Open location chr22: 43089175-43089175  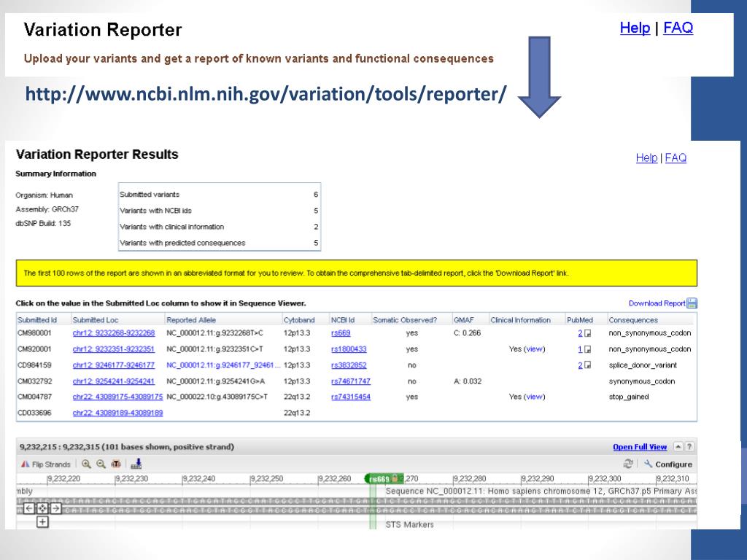click(x=117, y=397)
